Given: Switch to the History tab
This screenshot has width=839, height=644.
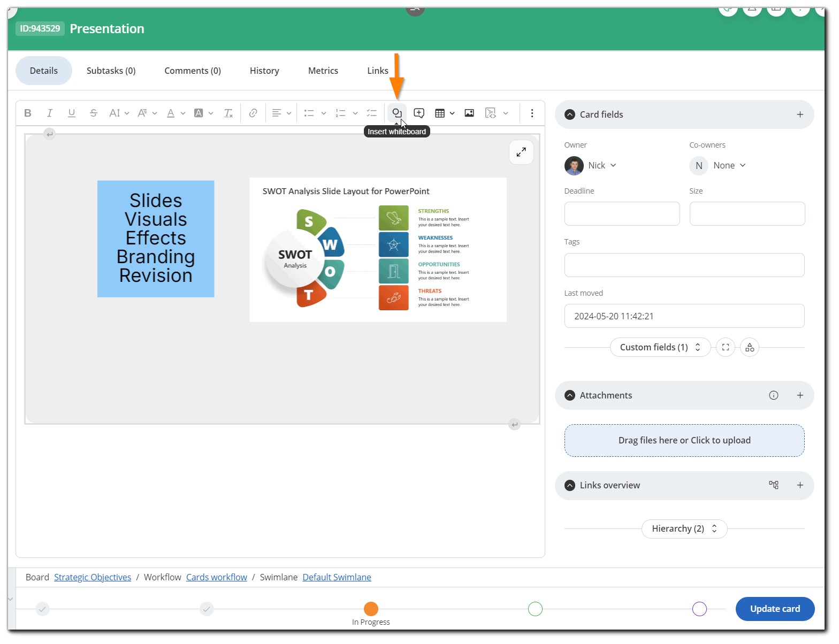Looking at the screenshot, I should (x=264, y=71).
